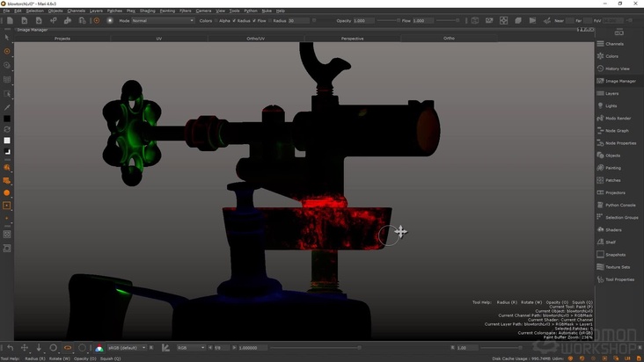Click the Opacity value field 1.000
This screenshot has height=362, width=644.
point(363,20)
